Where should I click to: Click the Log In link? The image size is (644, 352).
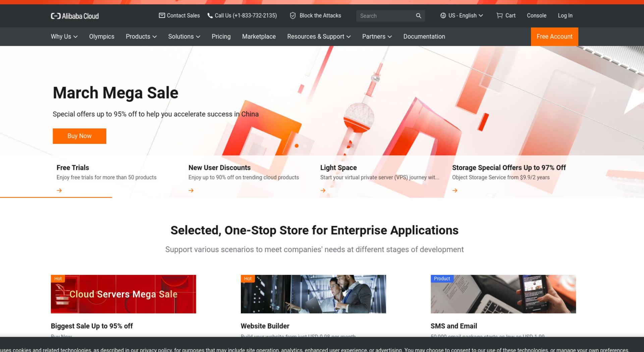pyautogui.click(x=565, y=15)
